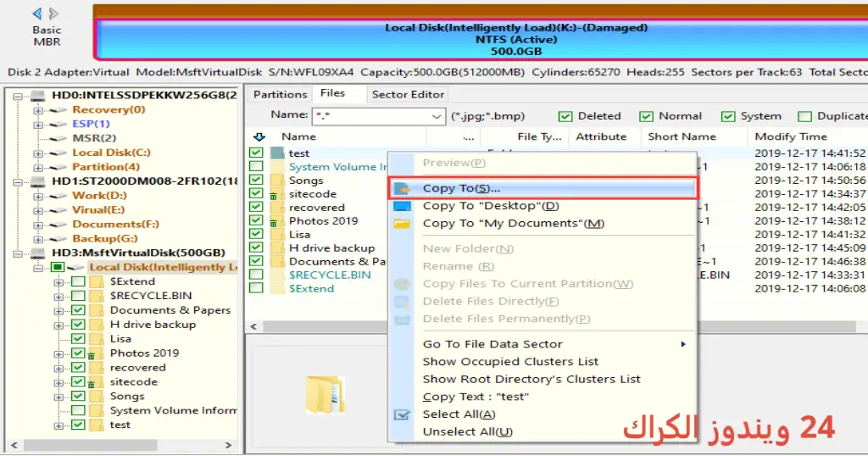Collapse the HD0 disk tree node

tap(18, 97)
